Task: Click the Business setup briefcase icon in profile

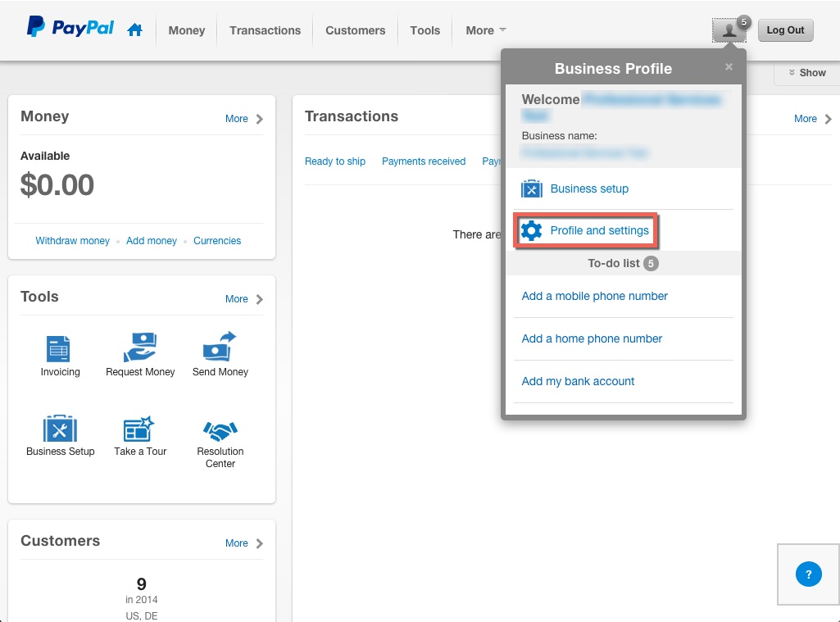Action: coord(531,188)
